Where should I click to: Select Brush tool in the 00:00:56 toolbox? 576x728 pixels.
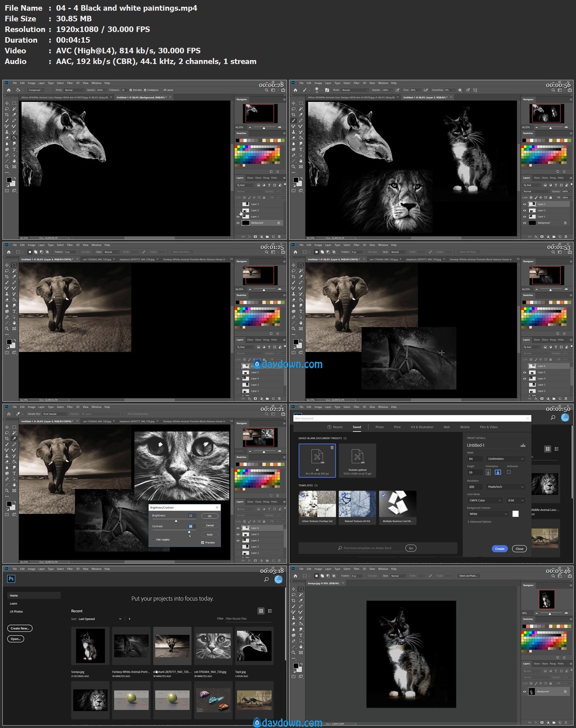293,120
